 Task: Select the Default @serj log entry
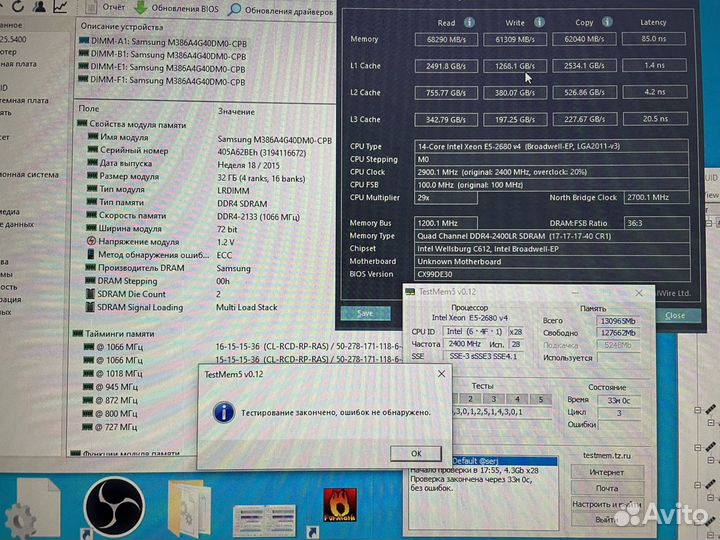pyautogui.click(x=504, y=461)
